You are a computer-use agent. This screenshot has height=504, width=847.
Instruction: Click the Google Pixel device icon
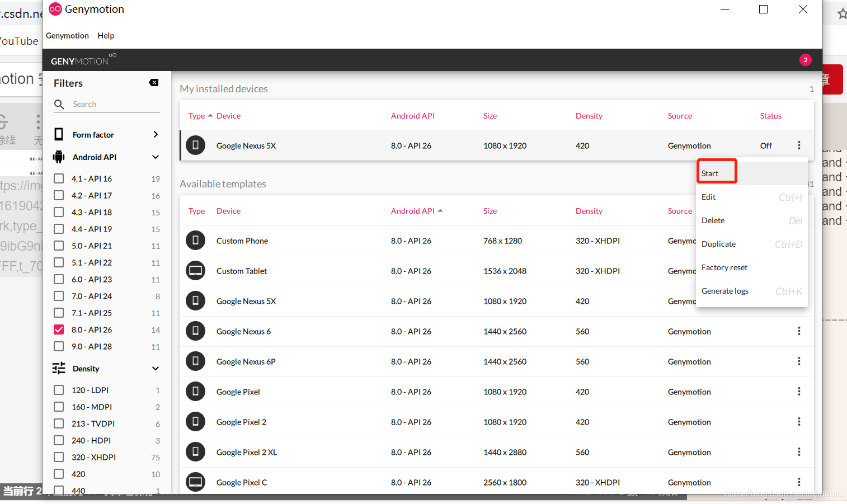point(195,392)
